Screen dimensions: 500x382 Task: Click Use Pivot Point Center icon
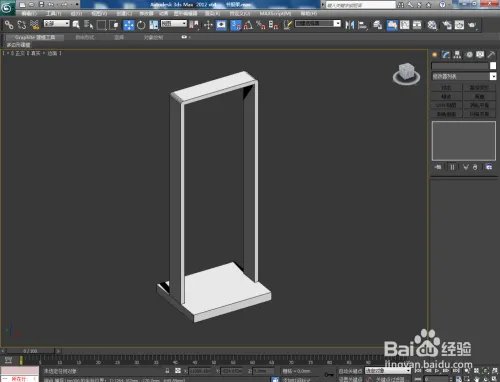pyautogui.click(x=194, y=25)
